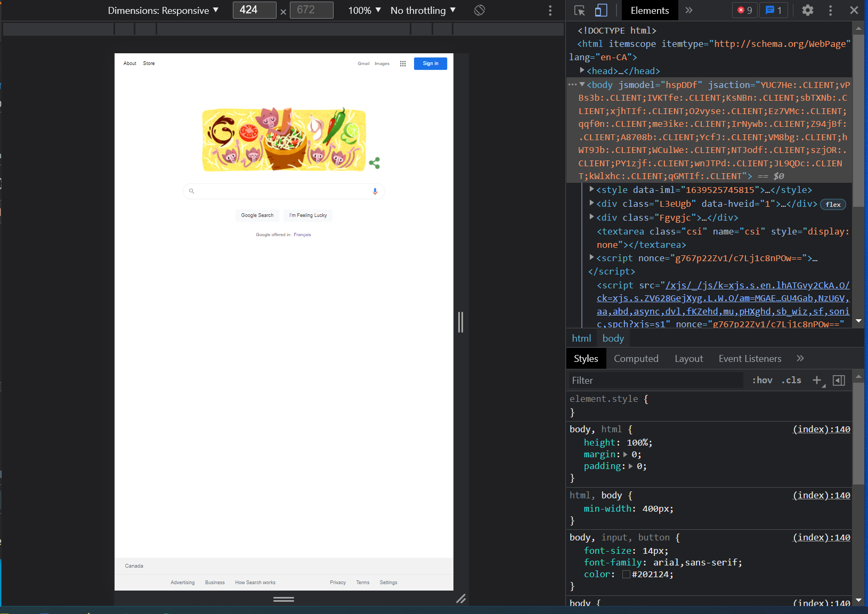Open the No throttling dropdown

(423, 10)
